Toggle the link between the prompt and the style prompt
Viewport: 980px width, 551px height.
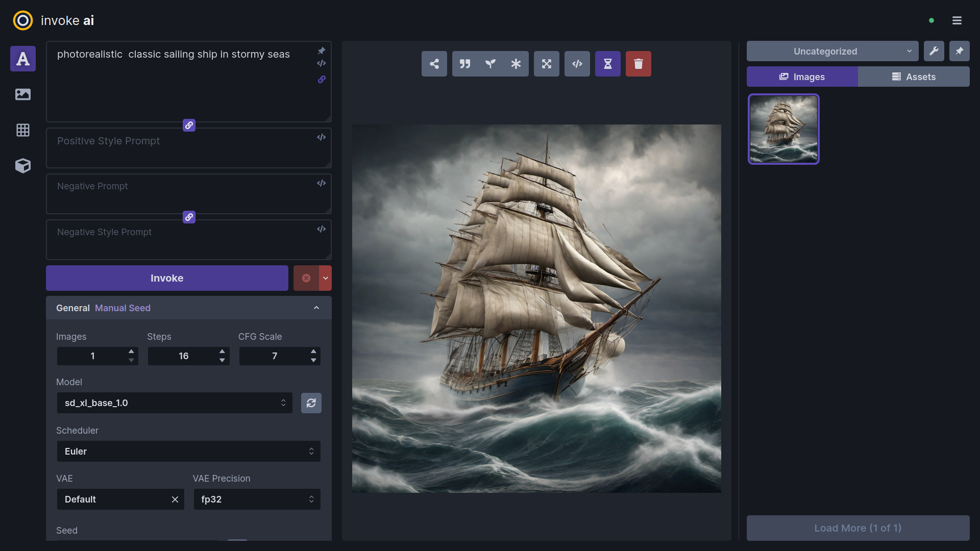pos(189,126)
